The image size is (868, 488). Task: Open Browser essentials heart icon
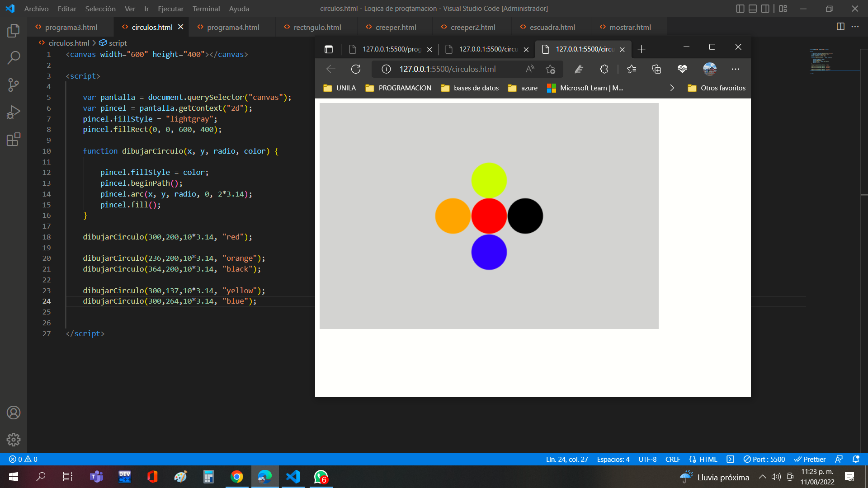click(682, 69)
